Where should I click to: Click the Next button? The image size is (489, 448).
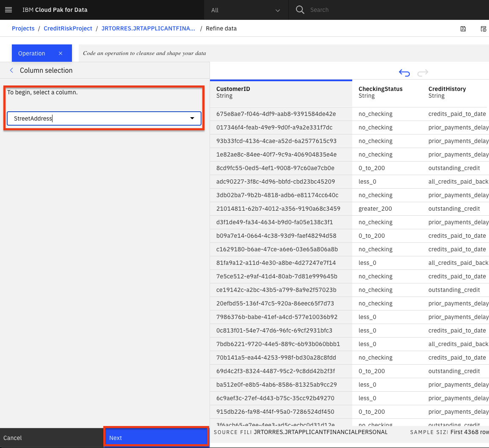point(156,438)
